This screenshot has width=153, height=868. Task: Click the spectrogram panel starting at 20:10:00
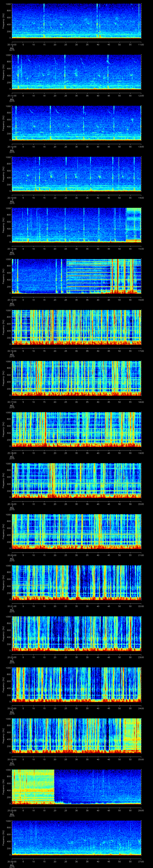coord(77,21)
